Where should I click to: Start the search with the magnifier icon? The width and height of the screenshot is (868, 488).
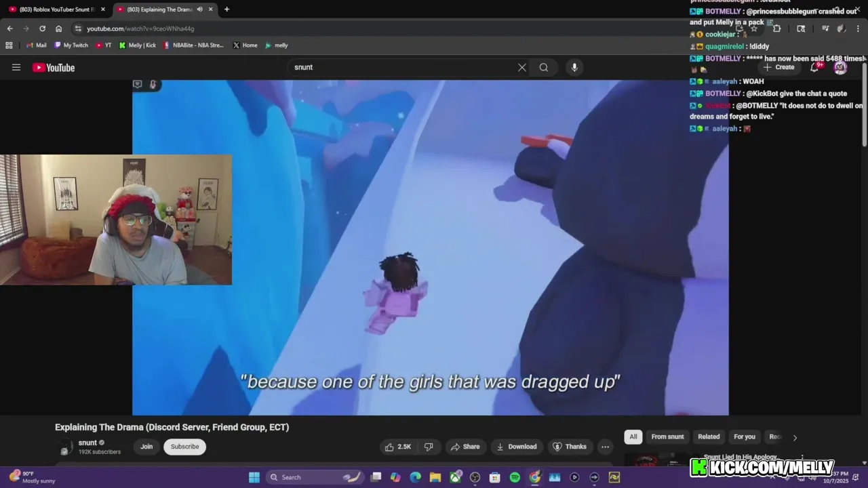[x=544, y=67]
